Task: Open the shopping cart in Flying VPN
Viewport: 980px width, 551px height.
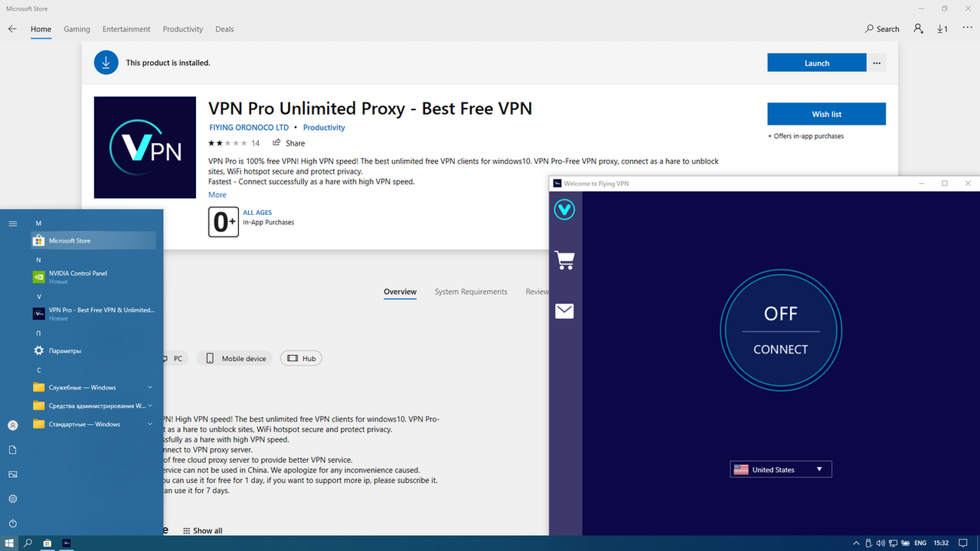Action: click(x=565, y=260)
